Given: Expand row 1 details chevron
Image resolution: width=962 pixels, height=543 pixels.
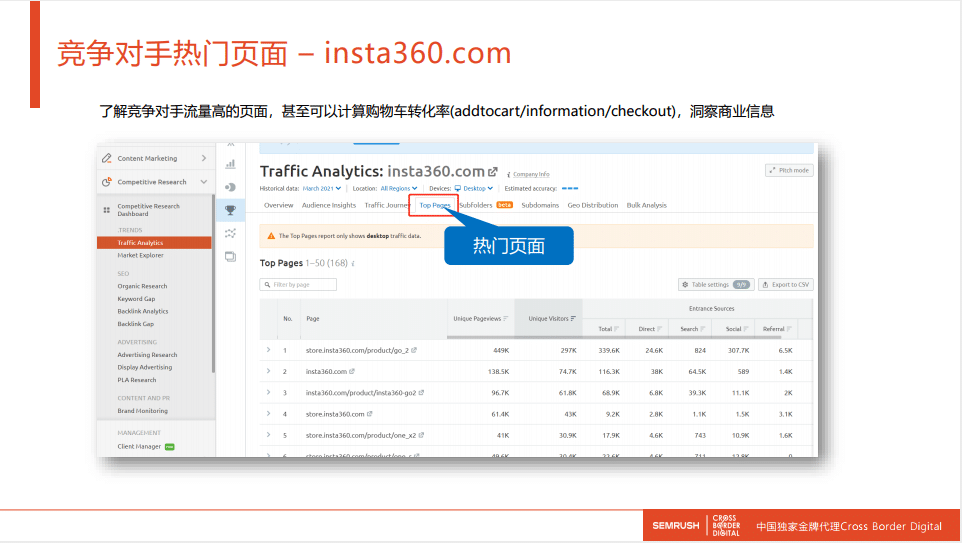Looking at the screenshot, I should (x=268, y=351).
